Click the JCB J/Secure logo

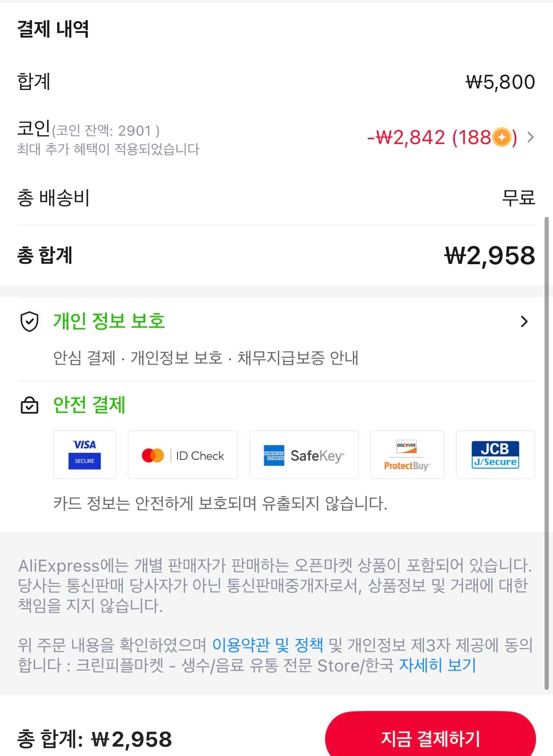pos(495,454)
